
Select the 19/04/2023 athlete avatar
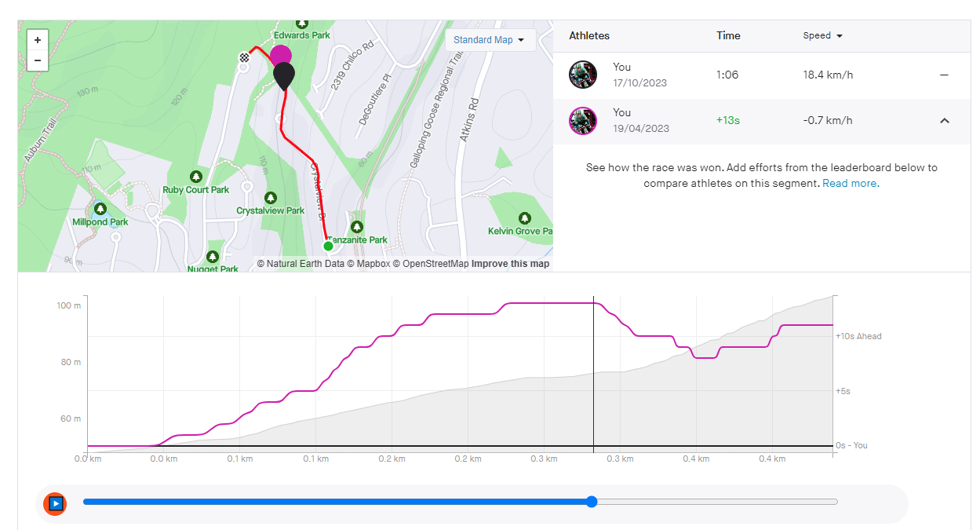[x=583, y=121]
